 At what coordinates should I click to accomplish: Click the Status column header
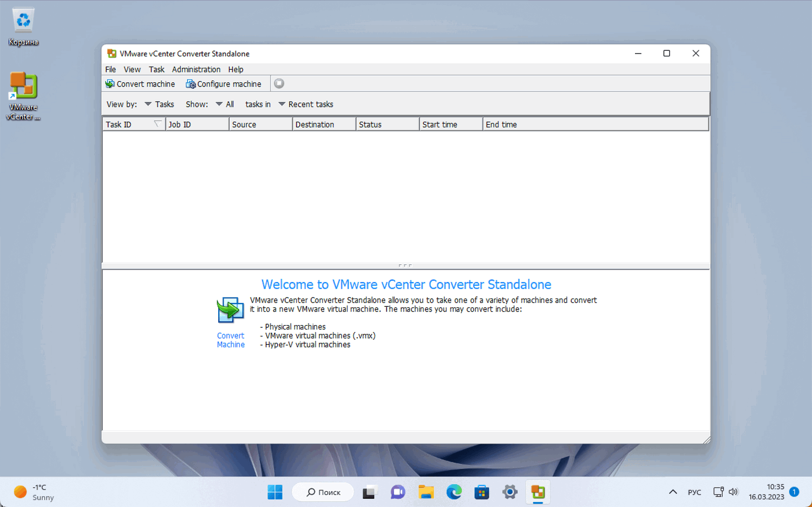point(388,124)
